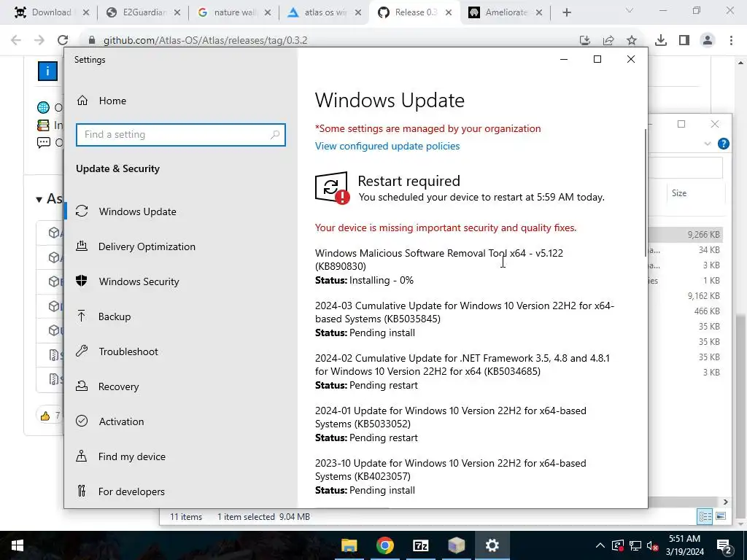Click the Size column header in Explorer
Screen dimensions: 747x560
click(x=679, y=192)
